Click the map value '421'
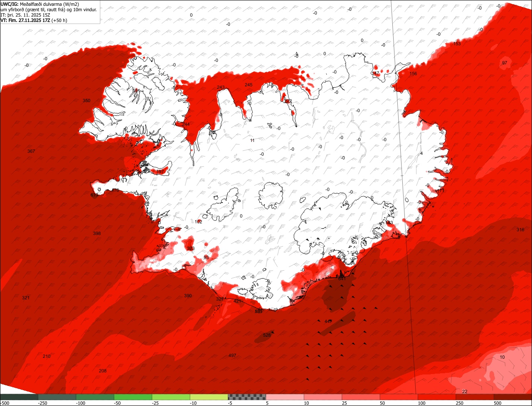 (237, 301)
